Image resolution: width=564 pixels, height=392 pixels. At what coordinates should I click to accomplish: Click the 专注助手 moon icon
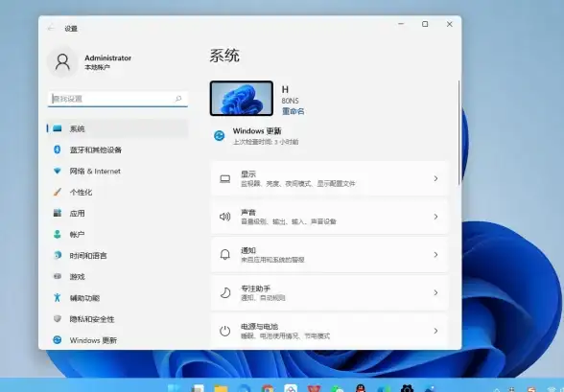pyautogui.click(x=224, y=293)
